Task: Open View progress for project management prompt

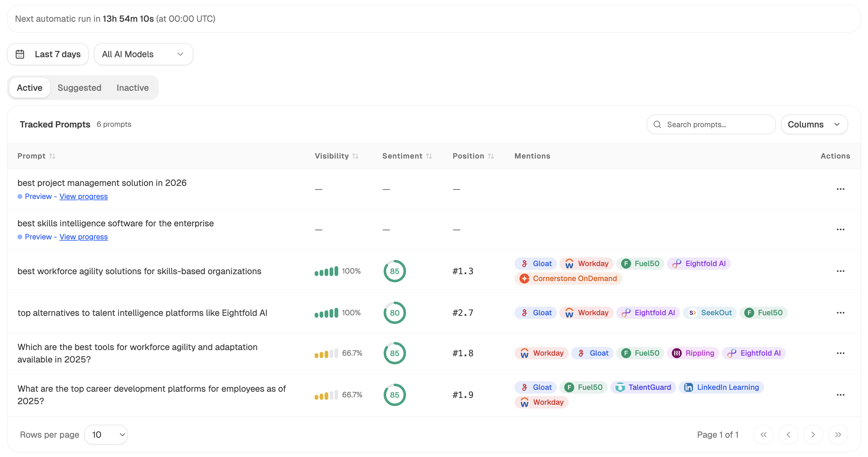Action: pos(84,196)
